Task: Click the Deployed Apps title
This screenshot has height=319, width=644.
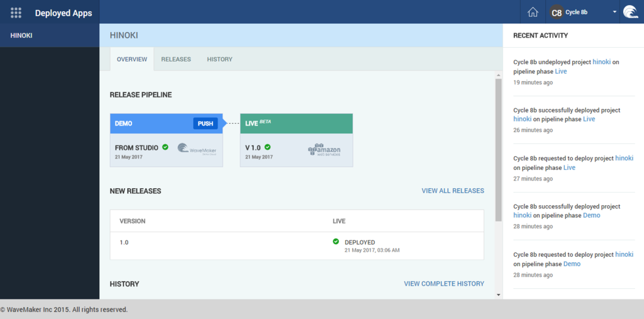Action: tap(64, 13)
